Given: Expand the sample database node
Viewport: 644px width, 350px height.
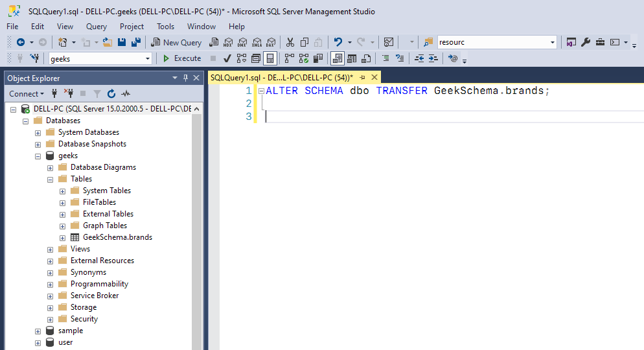Looking at the screenshot, I should [38, 331].
